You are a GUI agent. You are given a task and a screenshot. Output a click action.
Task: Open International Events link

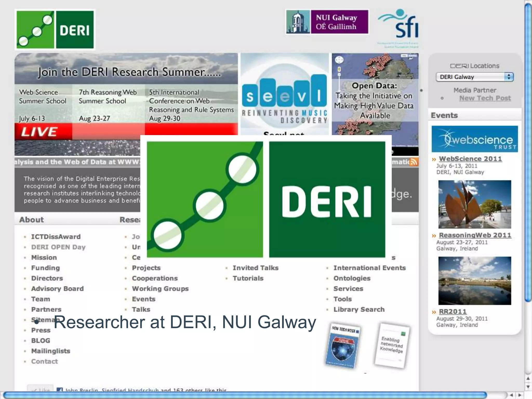pyautogui.click(x=370, y=268)
